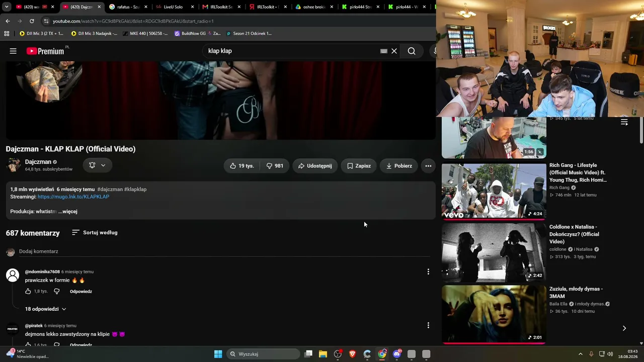Like the video (19 tys.)
Image resolution: width=644 pixels, height=362 pixels.
(x=242, y=166)
